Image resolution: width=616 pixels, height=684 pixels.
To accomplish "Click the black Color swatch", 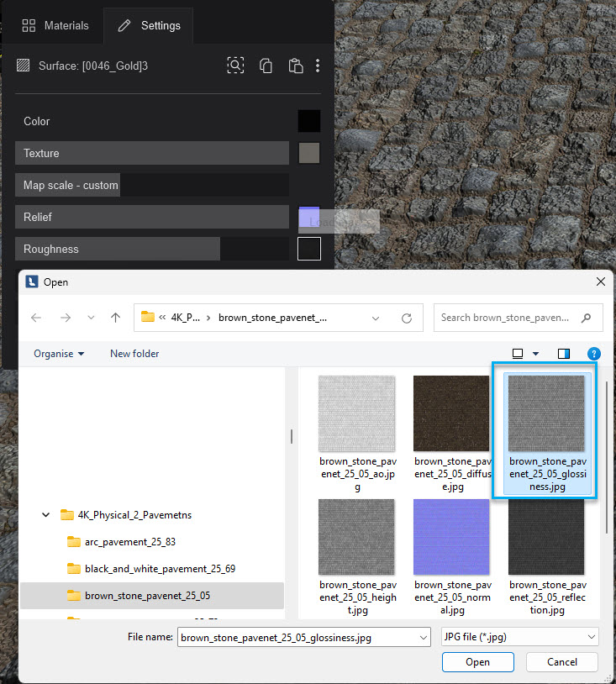I will click(x=308, y=121).
